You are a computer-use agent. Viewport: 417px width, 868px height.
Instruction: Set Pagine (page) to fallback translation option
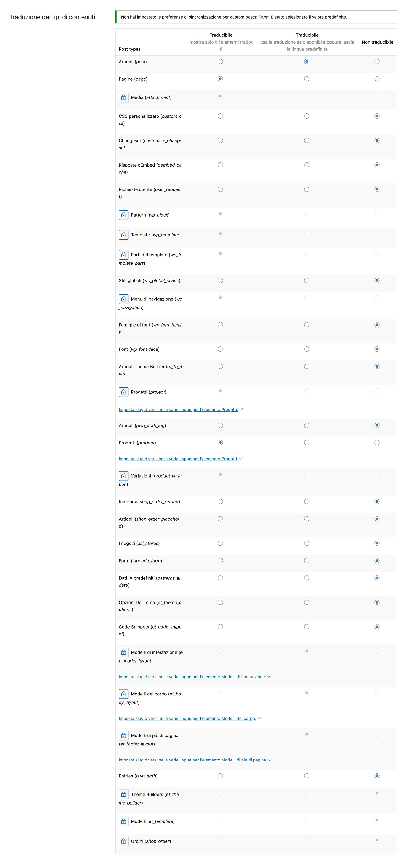(306, 79)
